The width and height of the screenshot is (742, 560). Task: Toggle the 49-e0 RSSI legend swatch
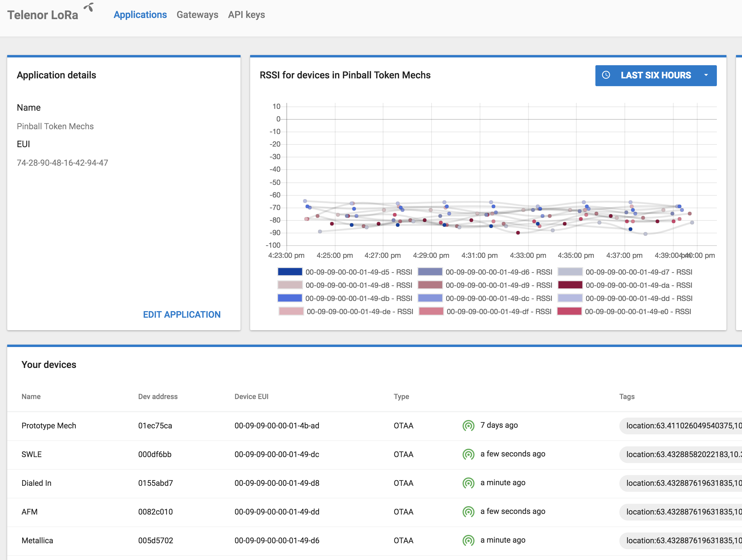pyautogui.click(x=569, y=311)
